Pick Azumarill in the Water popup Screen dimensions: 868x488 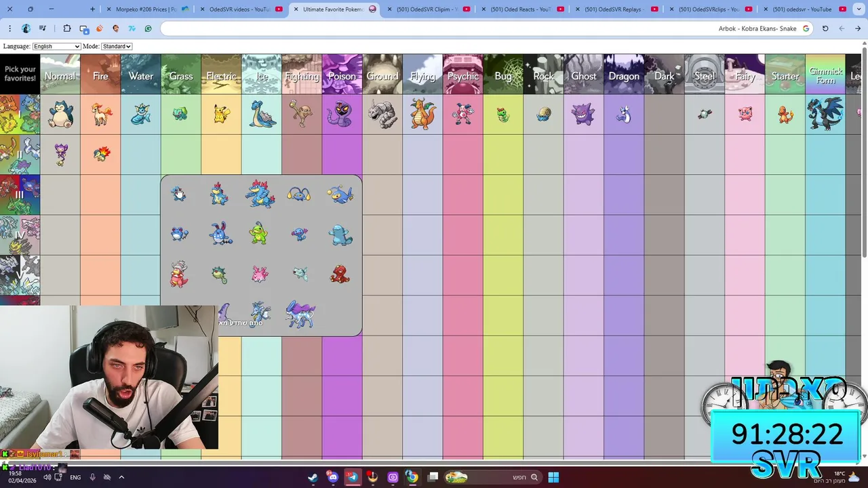[220, 234]
